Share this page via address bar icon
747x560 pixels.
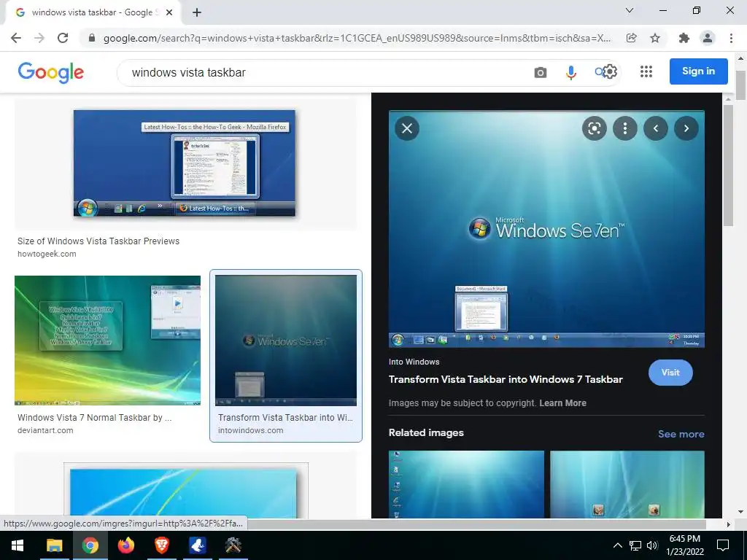631,38
